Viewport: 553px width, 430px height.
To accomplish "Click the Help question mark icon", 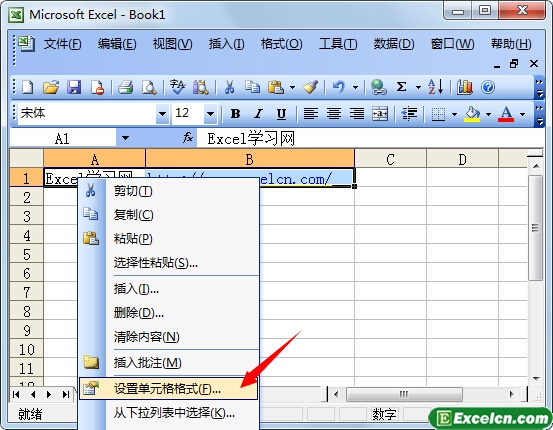I will tap(488, 87).
